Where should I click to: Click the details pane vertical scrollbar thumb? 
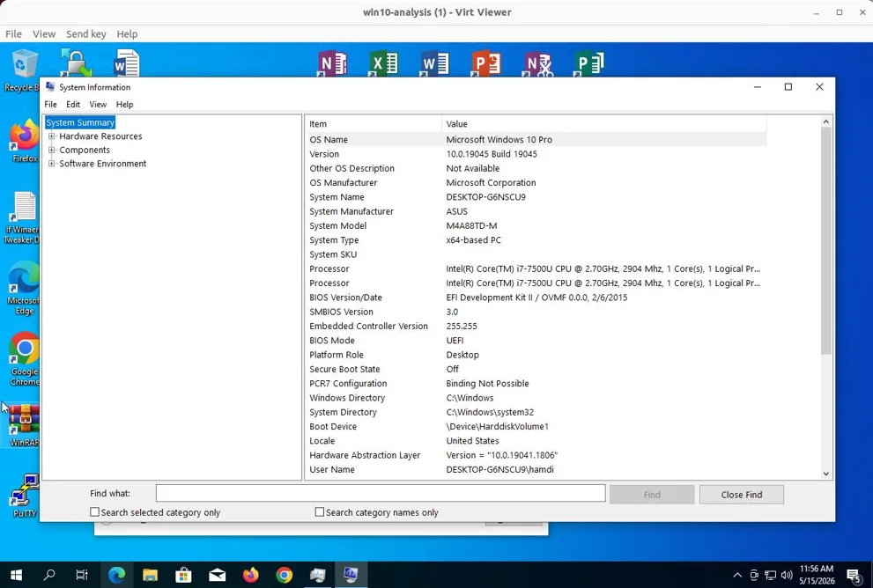coord(825,240)
